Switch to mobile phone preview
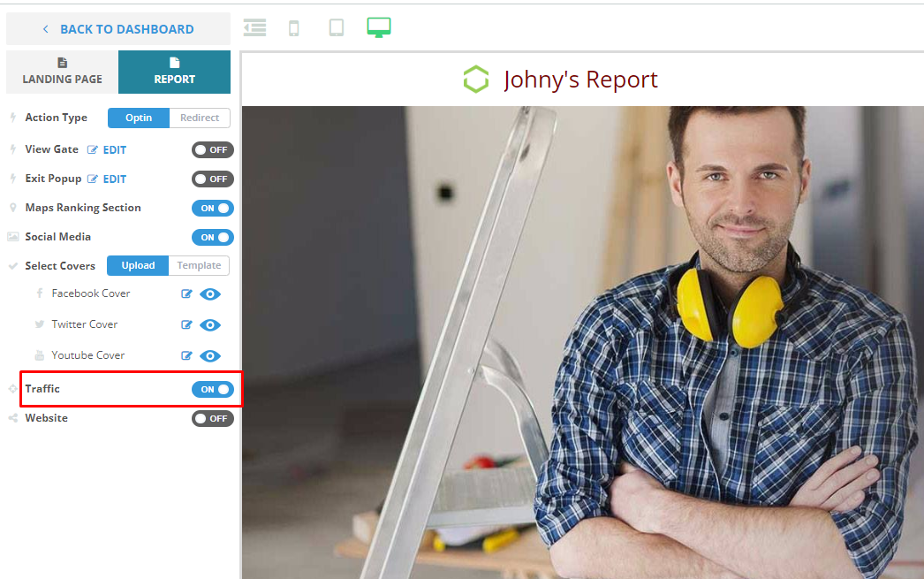Screen dimensions: 924x579 [x=294, y=28]
